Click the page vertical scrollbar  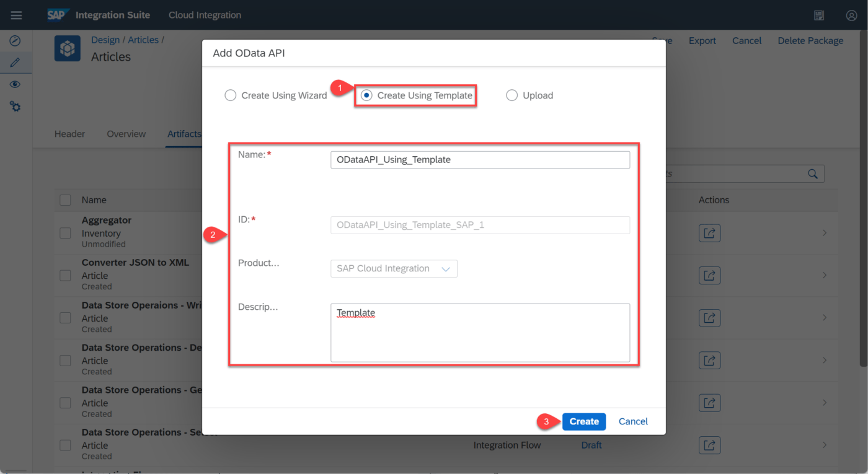pyautogui.click(x=864, y=198)
